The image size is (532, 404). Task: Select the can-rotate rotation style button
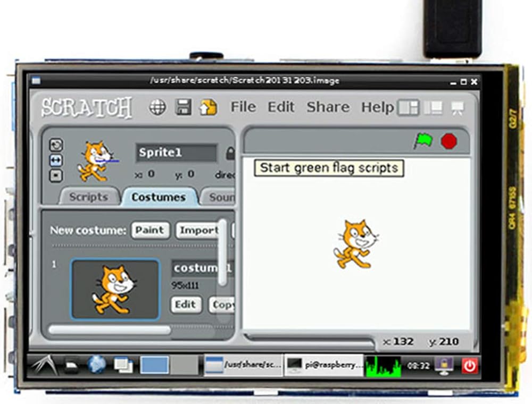(x=56, y=145)
